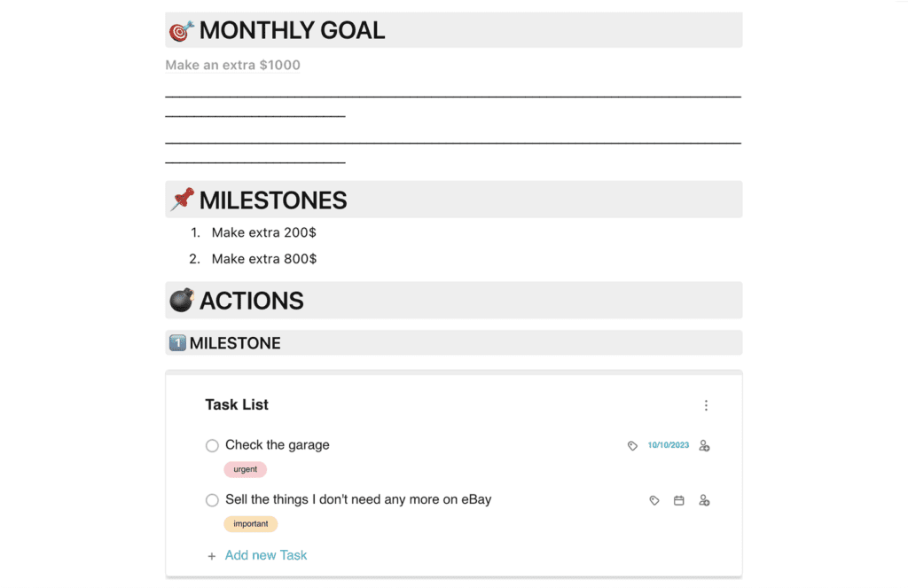Assign a person to the eBay task
908x588 pixels.
point(705,500)
